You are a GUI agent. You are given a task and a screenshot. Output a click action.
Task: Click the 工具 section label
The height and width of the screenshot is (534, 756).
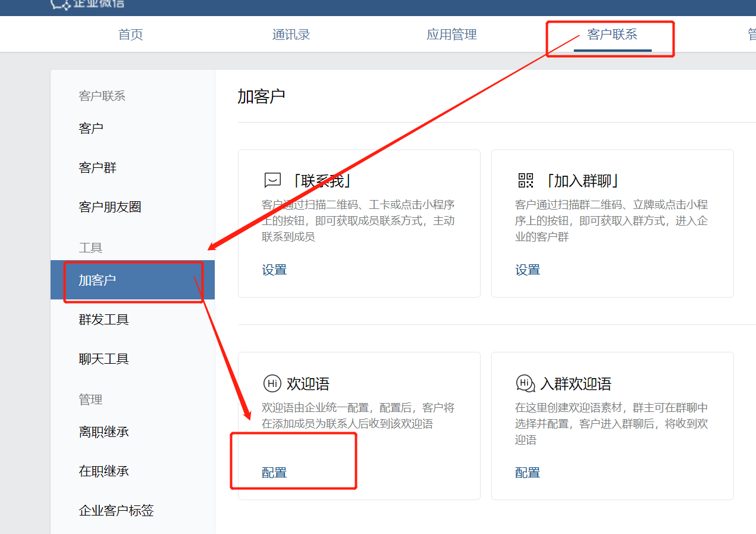click(90, 248)
